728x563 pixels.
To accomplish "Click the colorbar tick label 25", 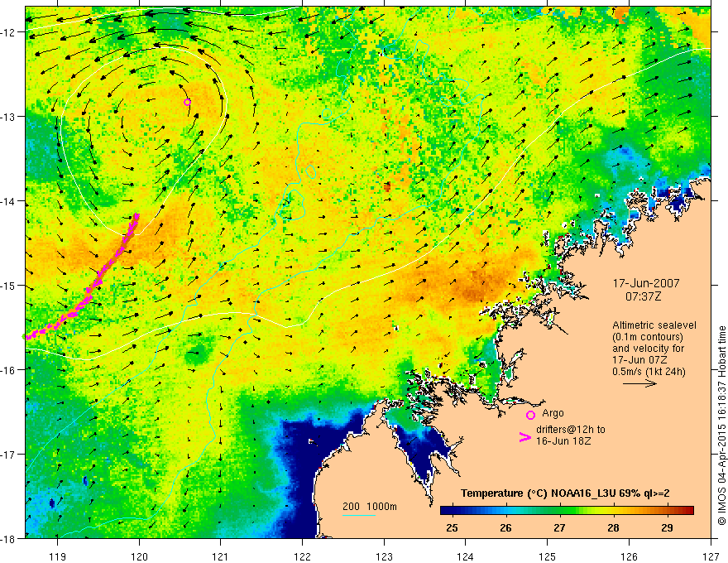I will click(x=452, y=527).
